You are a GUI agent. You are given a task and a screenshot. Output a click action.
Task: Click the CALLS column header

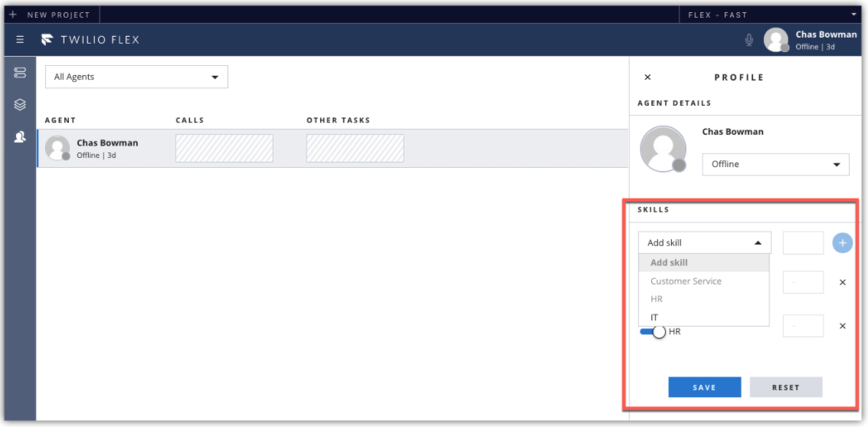[190, 120]
